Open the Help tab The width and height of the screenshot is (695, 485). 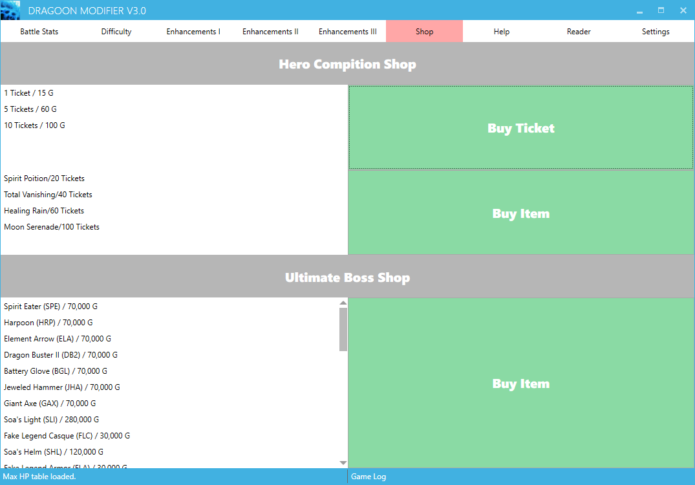501,32
